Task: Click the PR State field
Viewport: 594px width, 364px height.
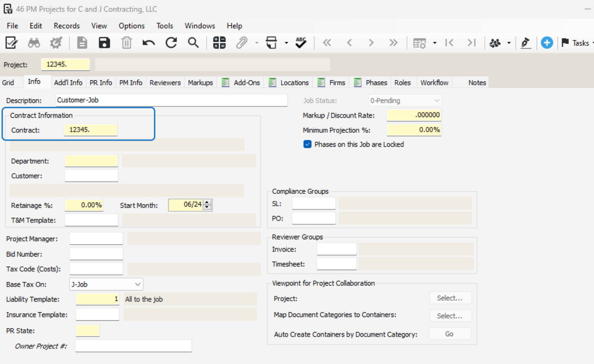Action: (x=88, y=330)
